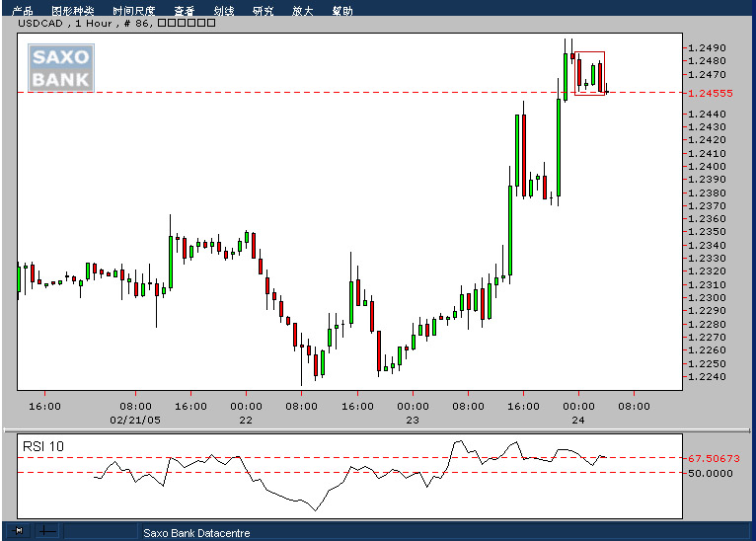Click the red 67.50673 RSI value label
This screenshot has height=541, width=756.
tap(715, 458)
